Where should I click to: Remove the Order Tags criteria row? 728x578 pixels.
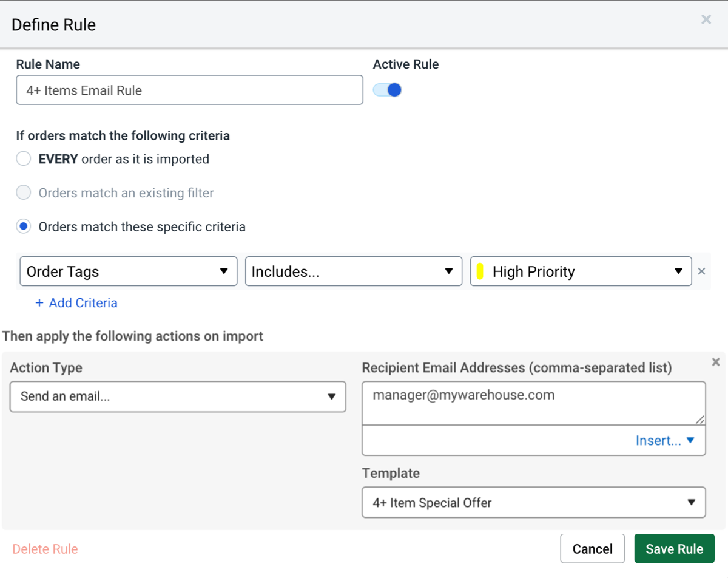coord(701,271)
